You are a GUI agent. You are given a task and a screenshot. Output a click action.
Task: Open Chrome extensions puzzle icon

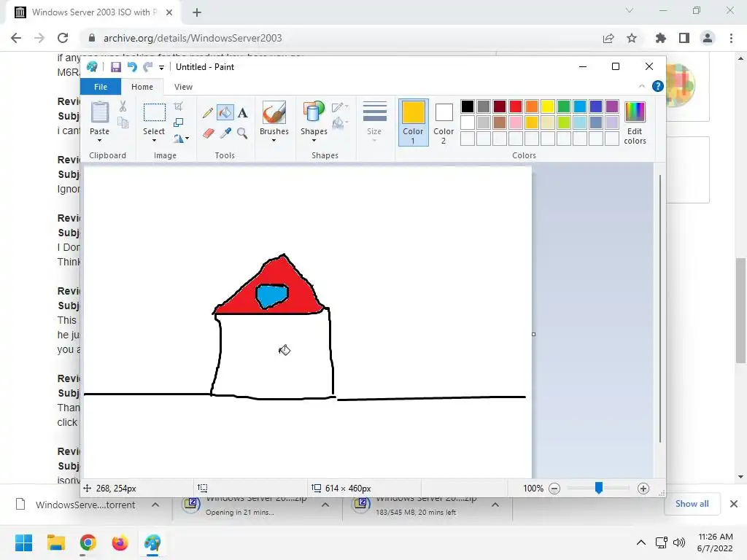660,38
